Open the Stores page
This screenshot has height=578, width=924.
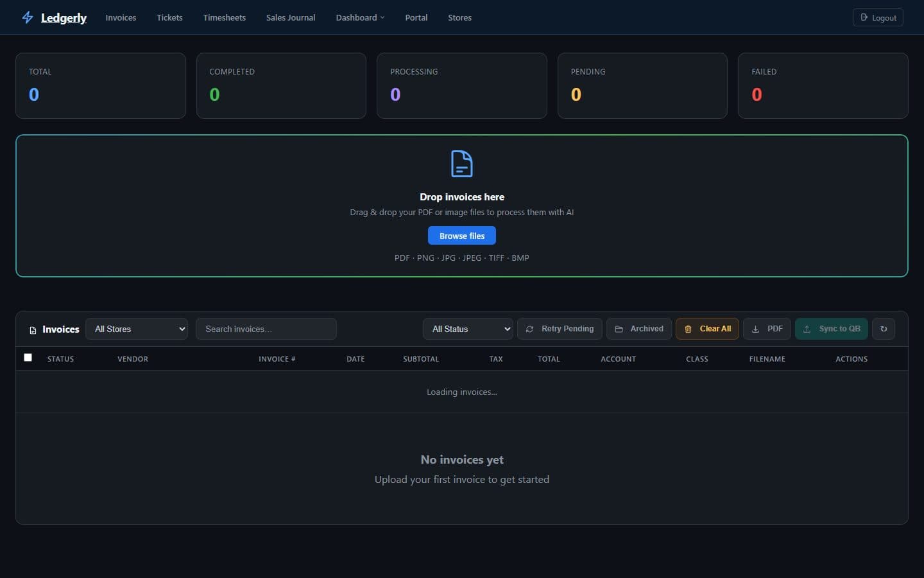coord(459,17)
